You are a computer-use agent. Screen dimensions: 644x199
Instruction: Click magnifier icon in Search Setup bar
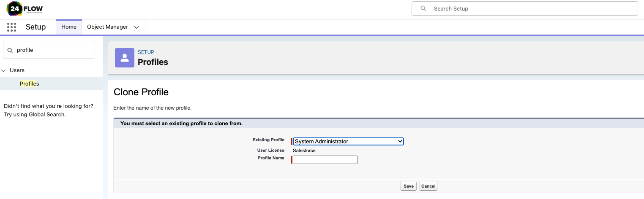click(x=423, y=8)
